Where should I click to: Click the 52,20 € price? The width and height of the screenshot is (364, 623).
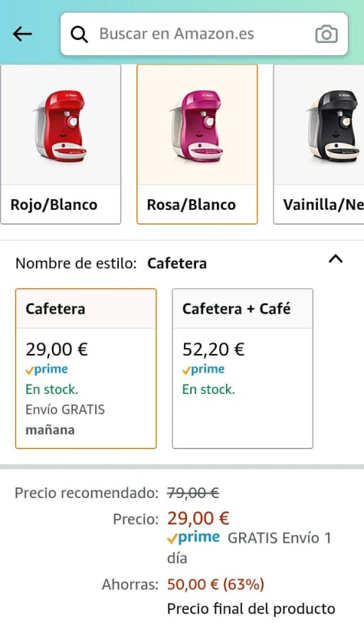click(x=213, y=349)
